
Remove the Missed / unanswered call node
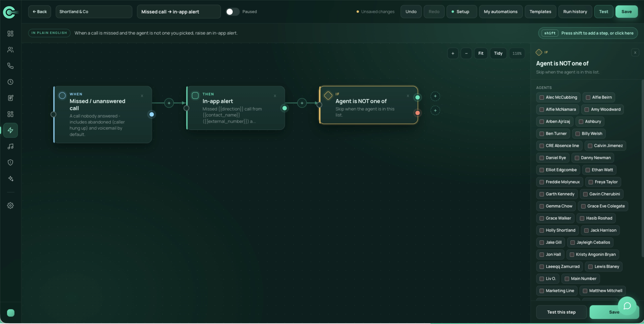click(x=142, y=96)
